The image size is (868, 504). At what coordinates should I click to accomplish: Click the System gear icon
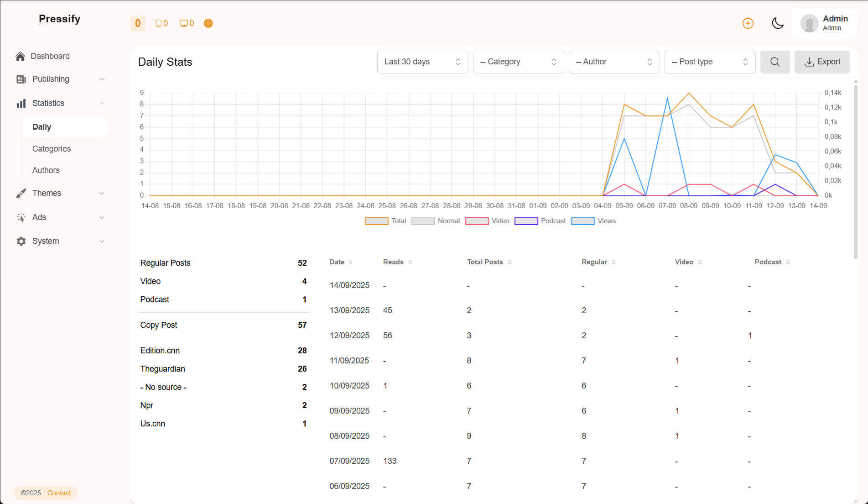click(21, 241)
